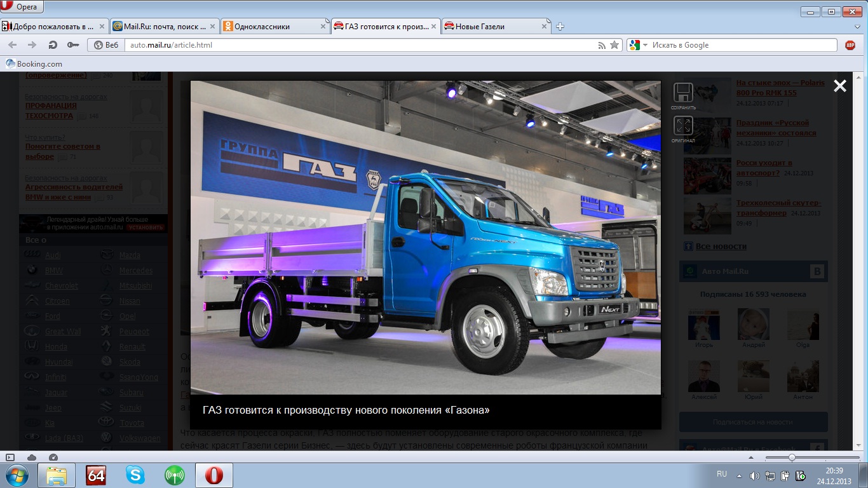Image resolution: width=868 pixels, height=488 pixels.
Task: Toggle the Opera Link cloud icon
Action: coord(32,457)
